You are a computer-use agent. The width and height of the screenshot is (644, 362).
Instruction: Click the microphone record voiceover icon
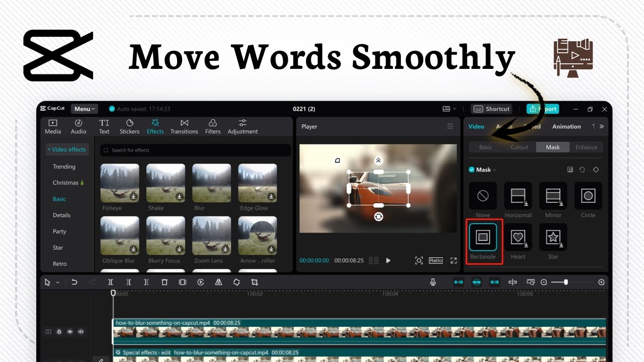click(x=433, y=283)
